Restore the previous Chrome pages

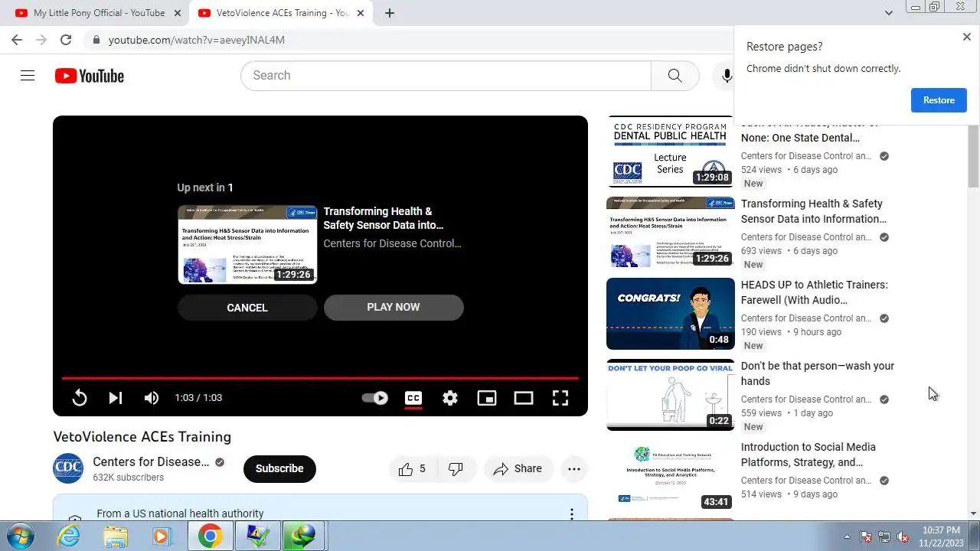pos(939,100)
